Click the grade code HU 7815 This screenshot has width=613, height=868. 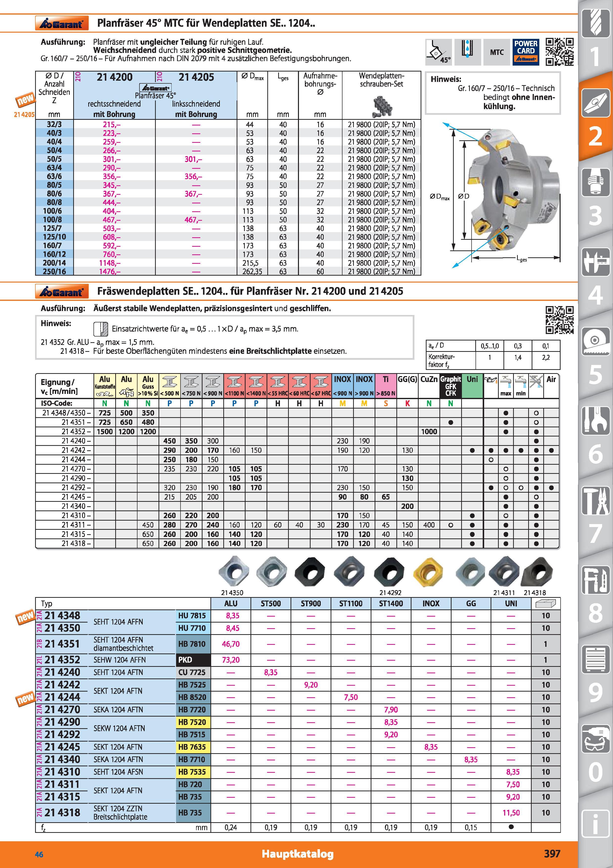tap(192, 616)
